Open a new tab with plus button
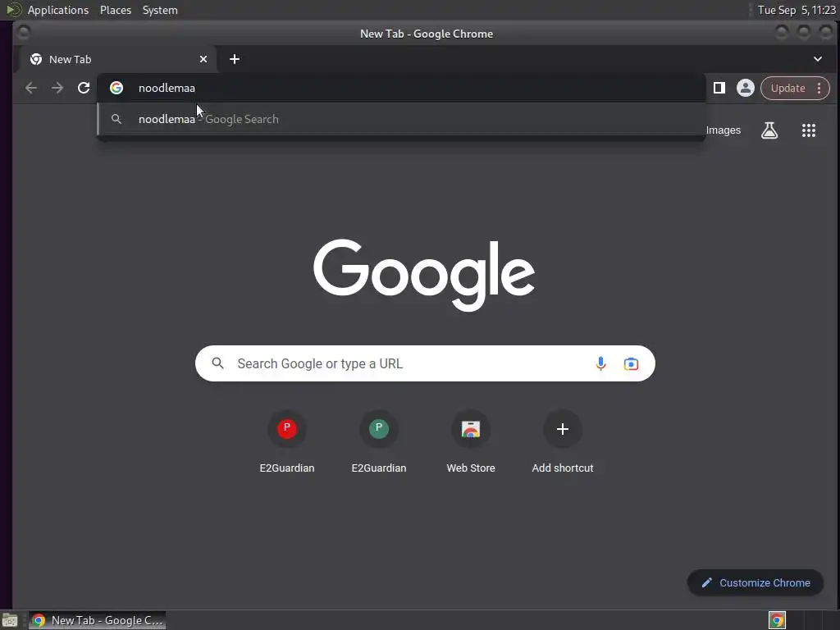840x630 pixels. click(235, 59)
